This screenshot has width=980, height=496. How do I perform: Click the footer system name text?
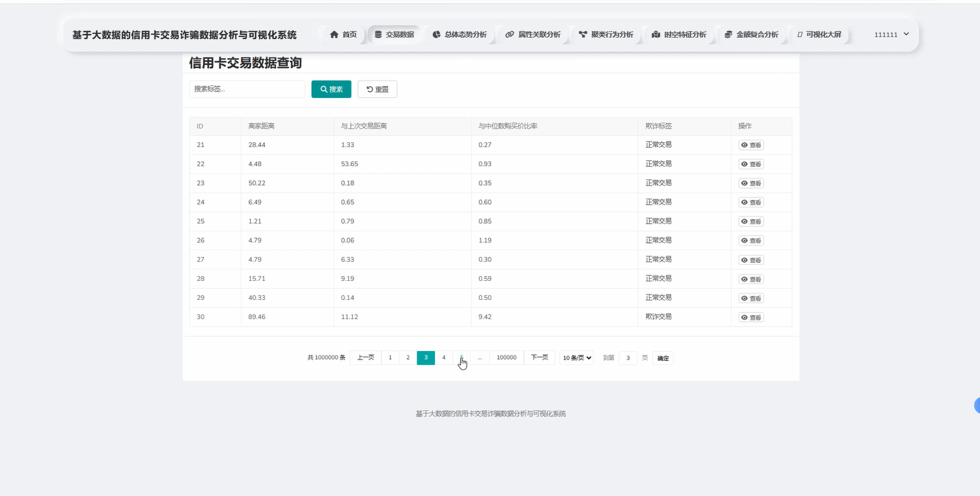click(491, 414)
